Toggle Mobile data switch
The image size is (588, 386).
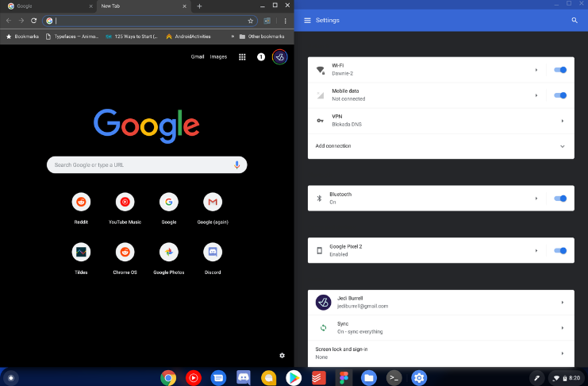click(560, 95)
